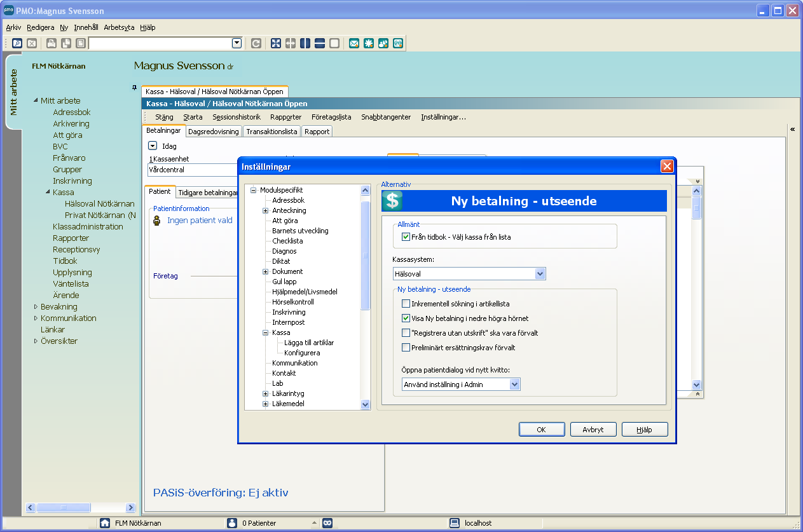The image size is (803, 532).
Task: Click the page preview toolbar icon
Action: coord(81,43)
